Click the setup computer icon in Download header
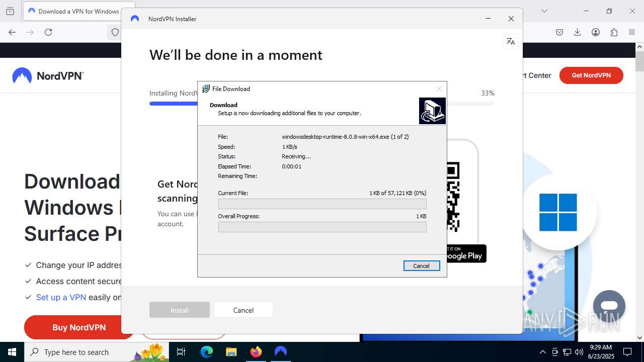 [x=432, y=111]
